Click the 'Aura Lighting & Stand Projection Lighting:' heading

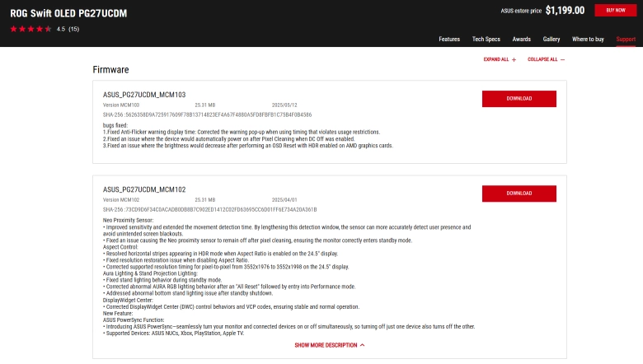tap(150, 273)
